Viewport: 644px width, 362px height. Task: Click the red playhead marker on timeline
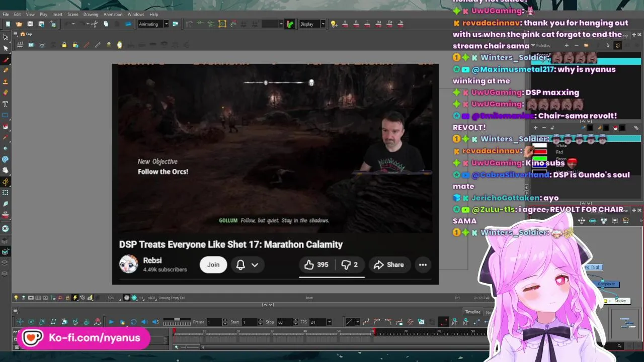point(174,331)
